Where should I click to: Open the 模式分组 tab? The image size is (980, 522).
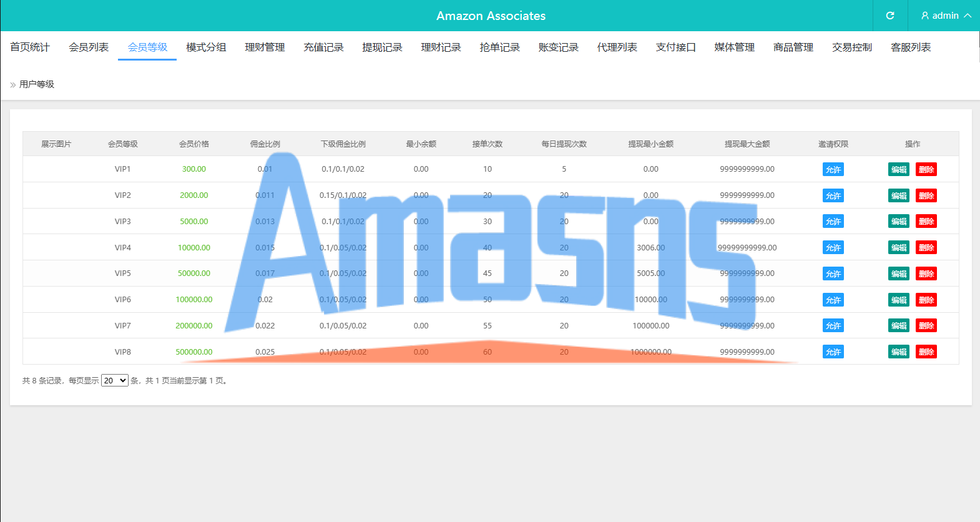(x=206, y=47)
